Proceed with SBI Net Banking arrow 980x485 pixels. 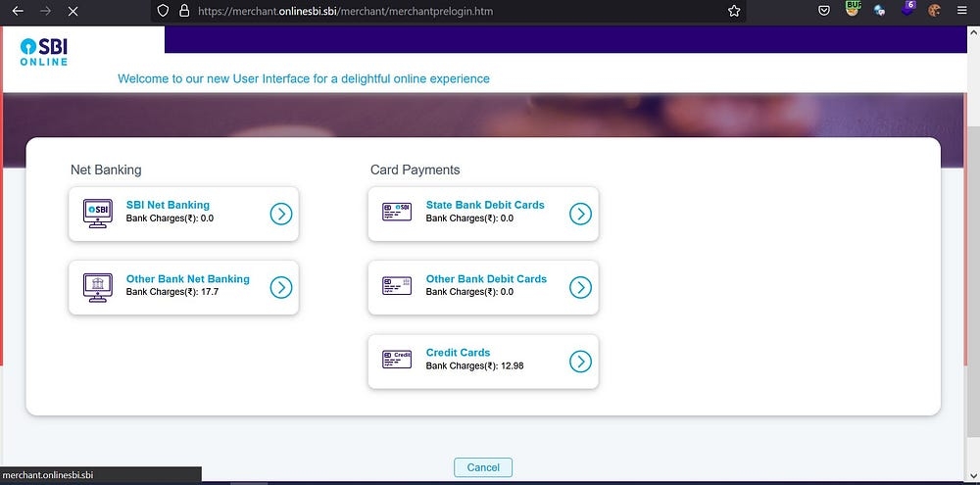[x=281, y=214]
